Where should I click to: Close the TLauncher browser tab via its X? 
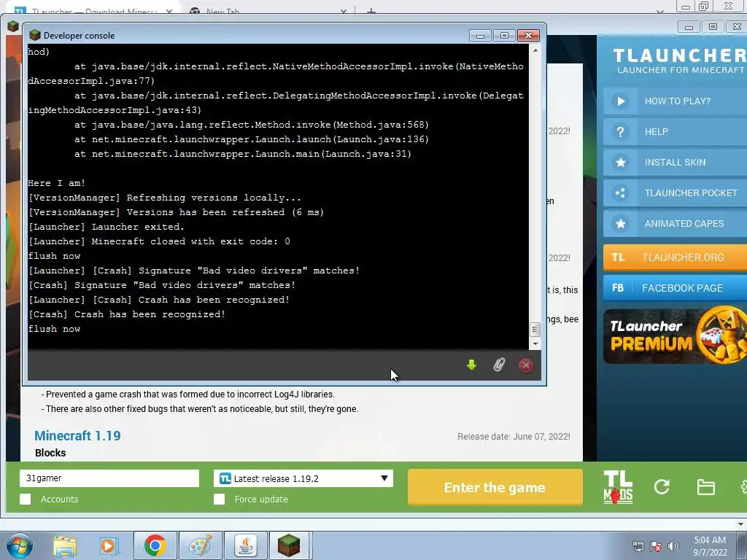click(x=169, y=11)
